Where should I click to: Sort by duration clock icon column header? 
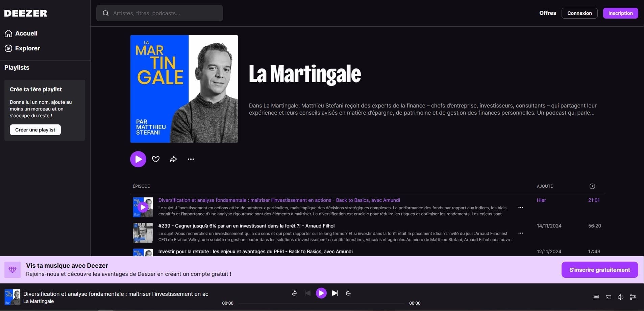pyautogui.click(x=592, y=186)
